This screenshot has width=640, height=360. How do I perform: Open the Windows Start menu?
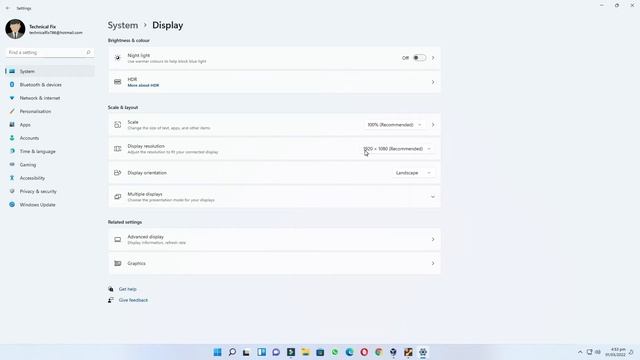tap(218, 352)
